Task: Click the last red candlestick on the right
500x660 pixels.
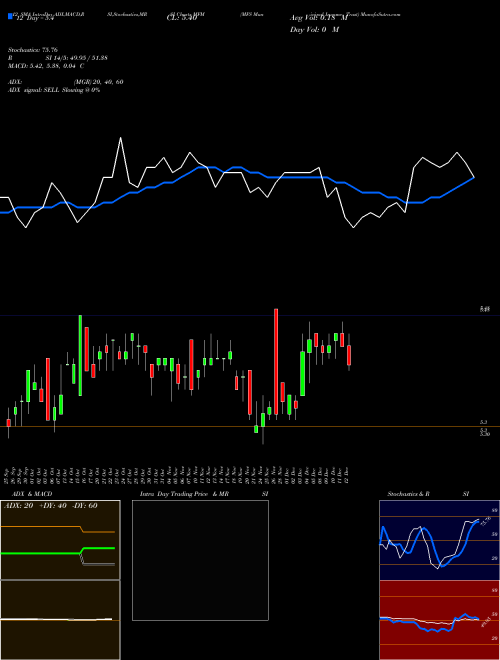Action: 349,355
